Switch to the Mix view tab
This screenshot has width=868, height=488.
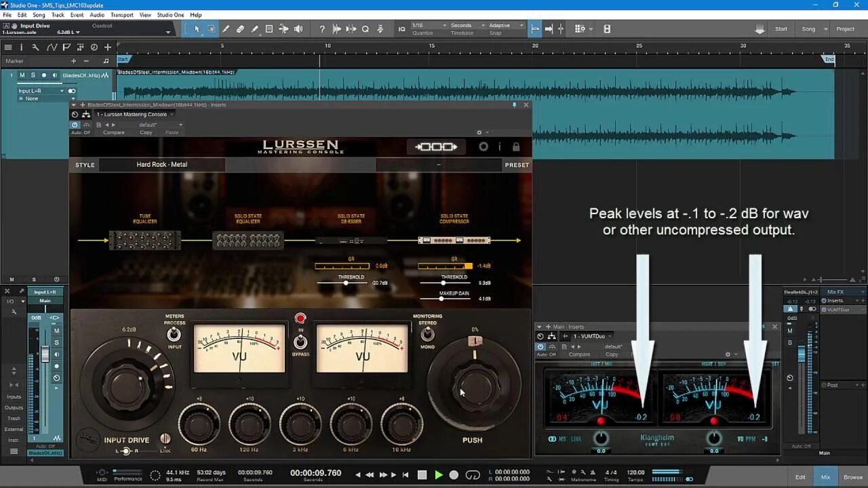tap(825, 477)
